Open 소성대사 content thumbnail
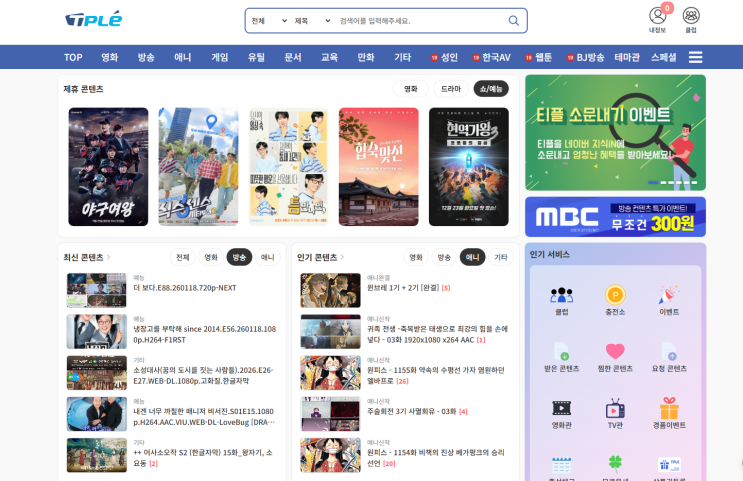 click(x=97, y=373)
